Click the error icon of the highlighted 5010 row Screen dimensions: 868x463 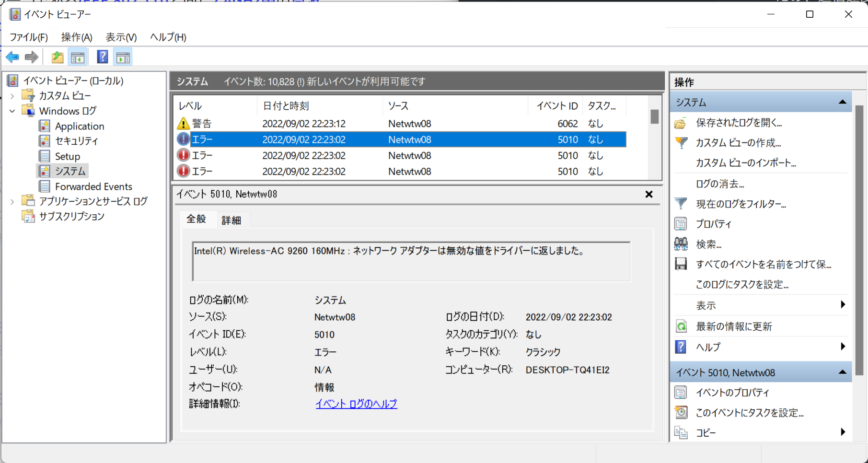coord(183,139)
